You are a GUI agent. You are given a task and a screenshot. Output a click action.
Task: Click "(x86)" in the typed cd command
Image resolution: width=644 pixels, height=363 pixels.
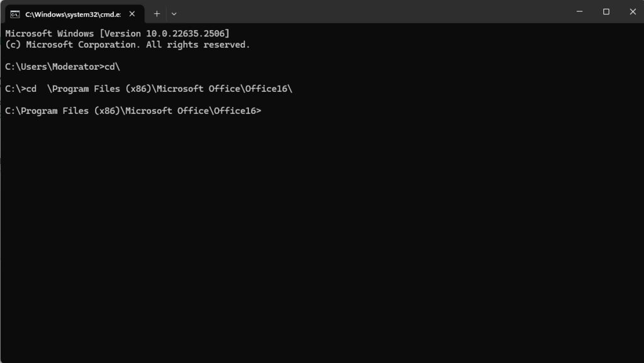pos(136,89)
